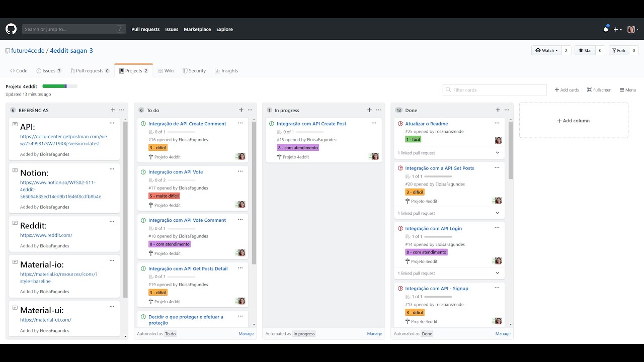The height and width of the screenshot is (362, 644).
Task: Switch to the Issues tab
Action: pyautogui.click(x=49, y=71)
